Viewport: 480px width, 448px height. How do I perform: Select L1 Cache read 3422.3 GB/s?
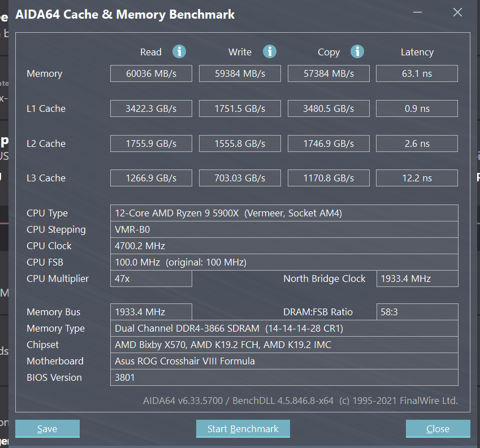click(151, 108)
